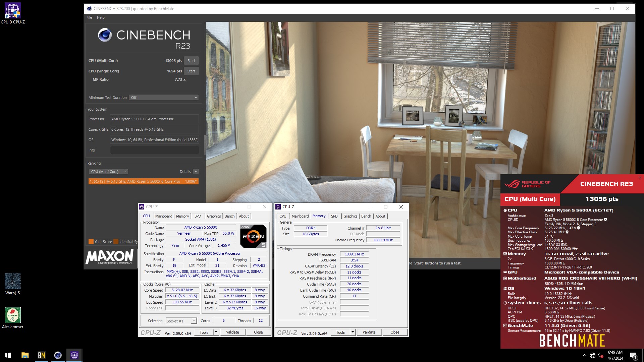The height and width of the screenshot is (362, 644).
Task: Start the CPU (Single Core) test
Action: [191, 71]
